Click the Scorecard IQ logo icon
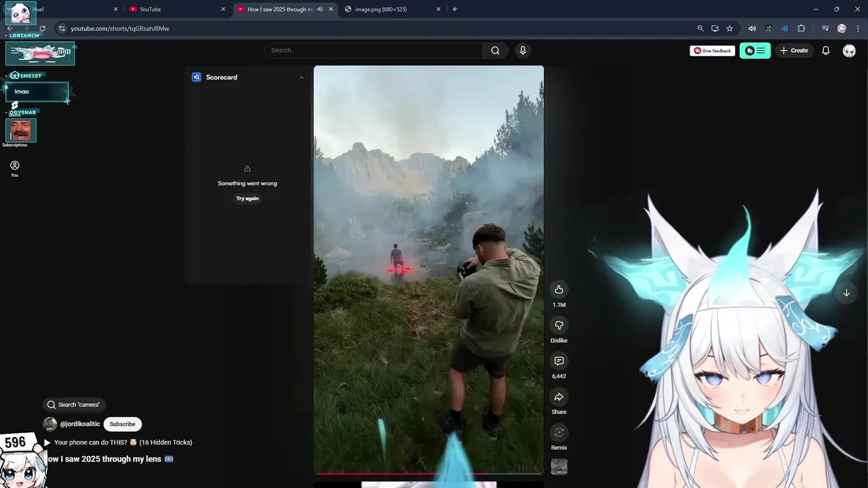The image size is (868, 488). pos(197,77)
